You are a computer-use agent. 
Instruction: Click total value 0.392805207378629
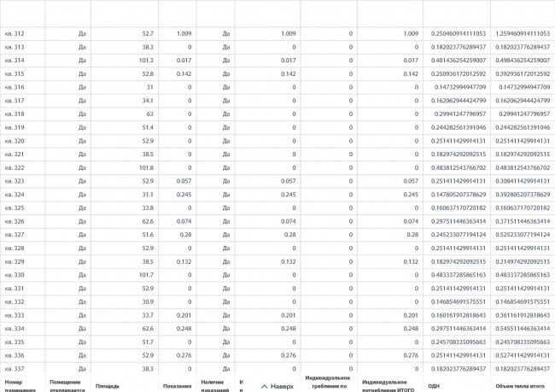[523, 195]
